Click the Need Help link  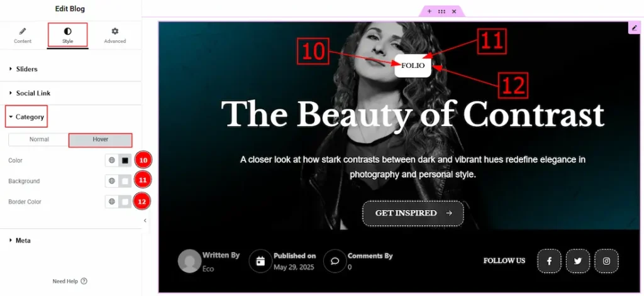[70, 281]
